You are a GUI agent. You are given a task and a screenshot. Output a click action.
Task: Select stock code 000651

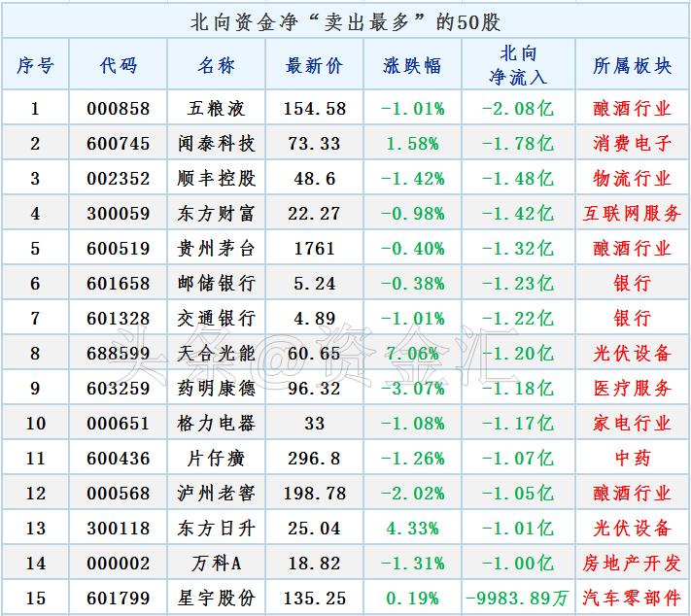pos(119,423)
